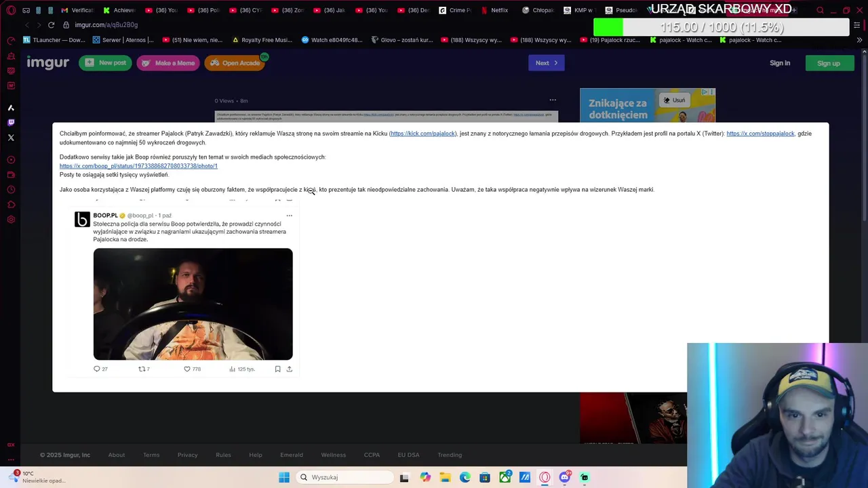The image size is (868, 488).
Task: Open Glovo bookmark
Action: 401,40
